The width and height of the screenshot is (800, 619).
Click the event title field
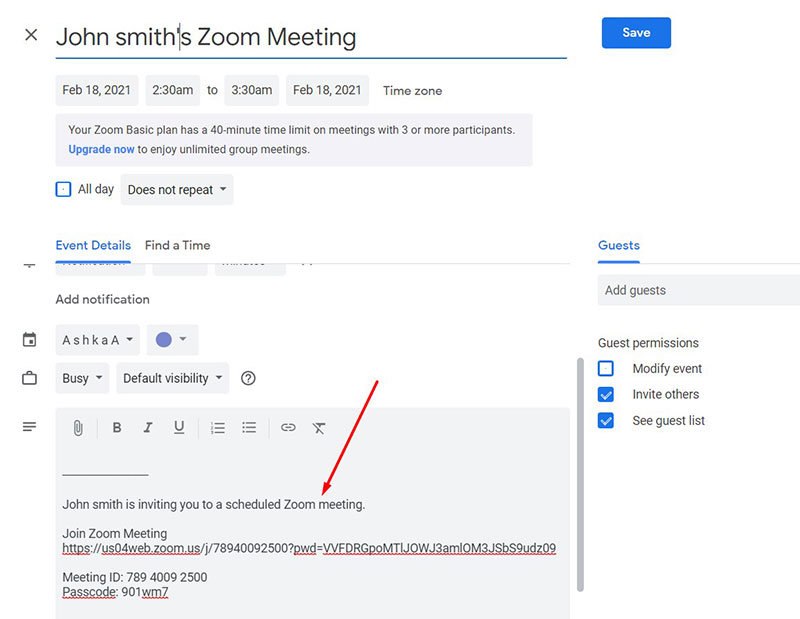[311, 37]
